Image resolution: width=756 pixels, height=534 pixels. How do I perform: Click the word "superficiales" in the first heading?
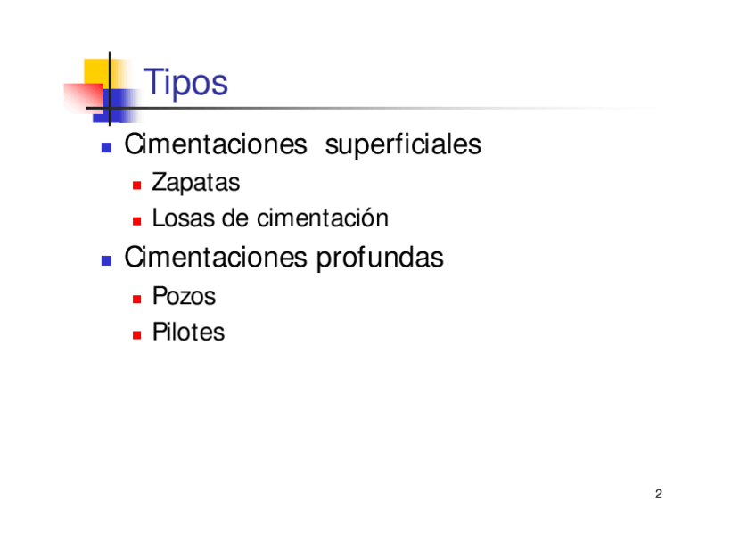pyautogui.click(x=403, y=144)
